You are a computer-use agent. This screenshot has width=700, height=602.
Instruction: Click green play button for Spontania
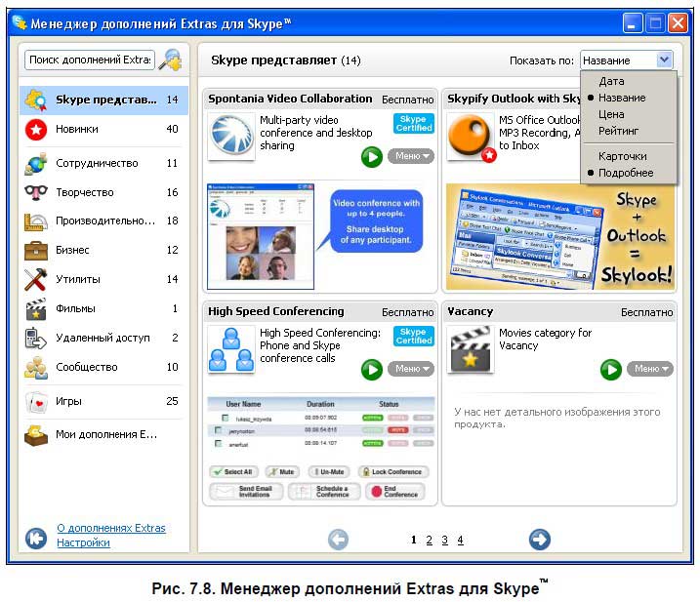[372, 156]
